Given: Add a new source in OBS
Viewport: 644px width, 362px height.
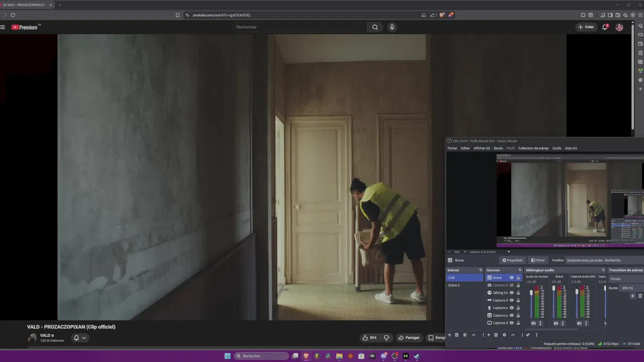Looking at the screenshot, I should tap(489, 335).
